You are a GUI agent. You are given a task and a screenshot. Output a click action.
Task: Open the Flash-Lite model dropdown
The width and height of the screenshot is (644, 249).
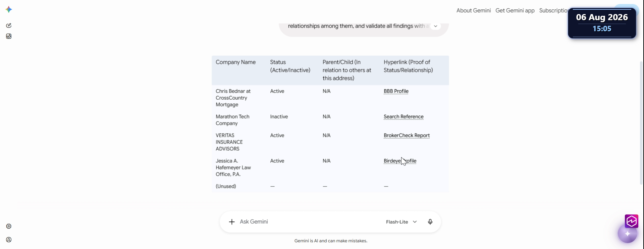pos(401,222)
